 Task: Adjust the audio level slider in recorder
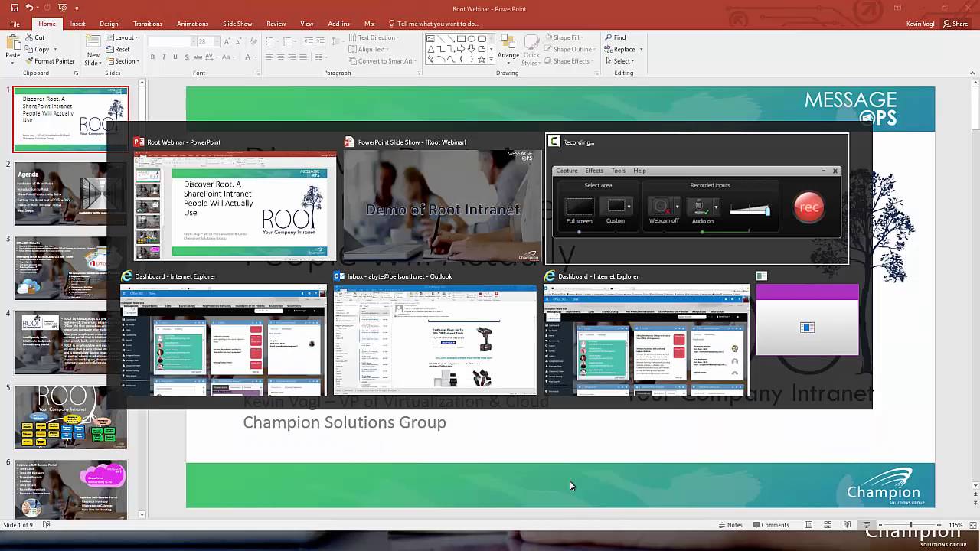pyautogui.click(x=750, y=209)
